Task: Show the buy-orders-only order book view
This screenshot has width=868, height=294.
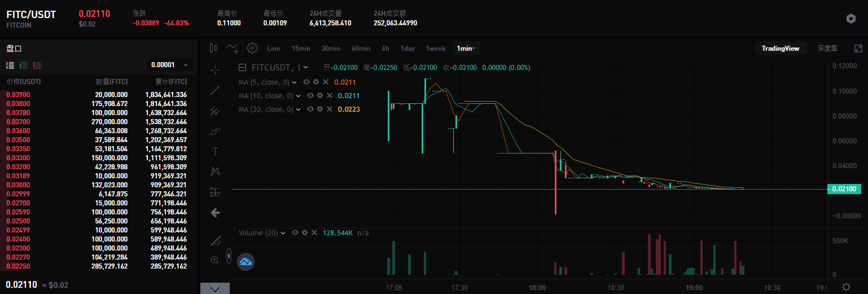Action: (x=24, y=65)
